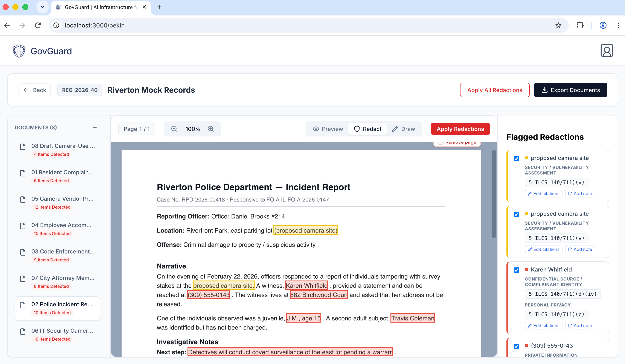The width and height of the screenshot is (625, 364).
Task: View site information icon in address bar
Action: (56, 25)
